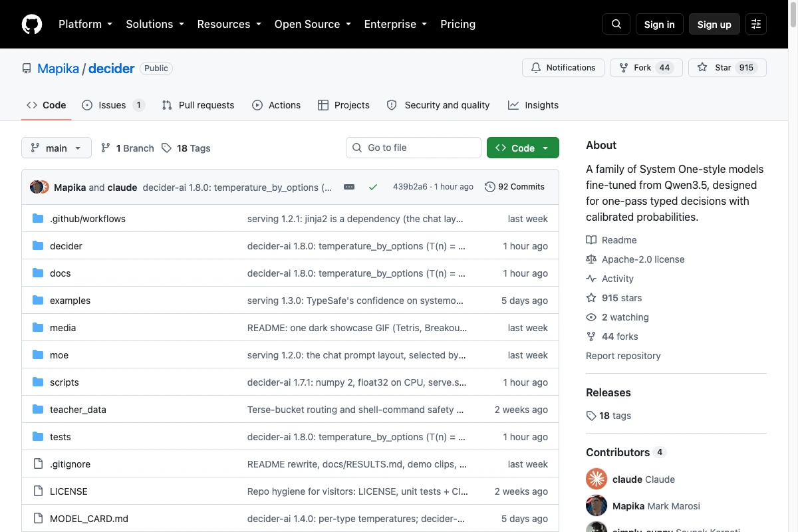
Task: Open the Open Source dropdown menu
Action: click(313, 24)
